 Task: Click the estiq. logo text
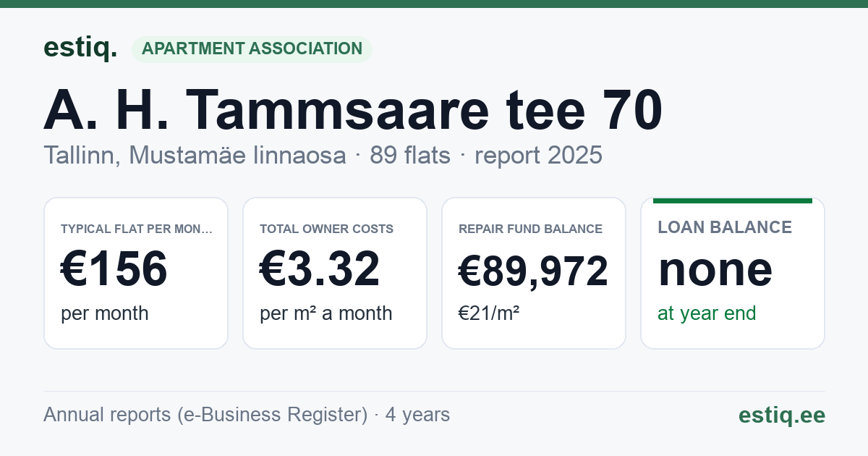[80, 48]
